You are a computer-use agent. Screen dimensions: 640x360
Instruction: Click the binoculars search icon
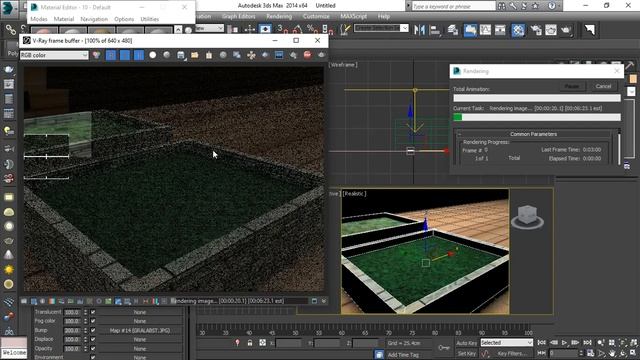(502, 6)
